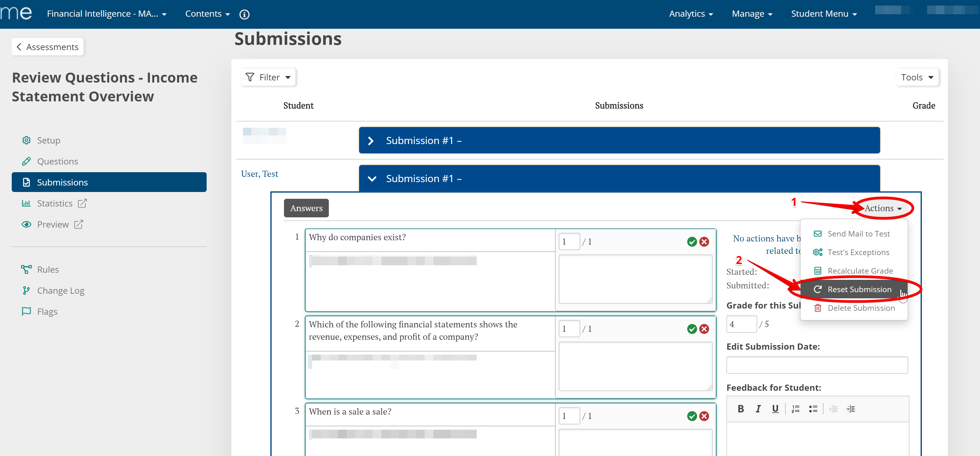Open the User, Test student link
Viewport: 980px width, 456px height.
[x=260, y=174]
